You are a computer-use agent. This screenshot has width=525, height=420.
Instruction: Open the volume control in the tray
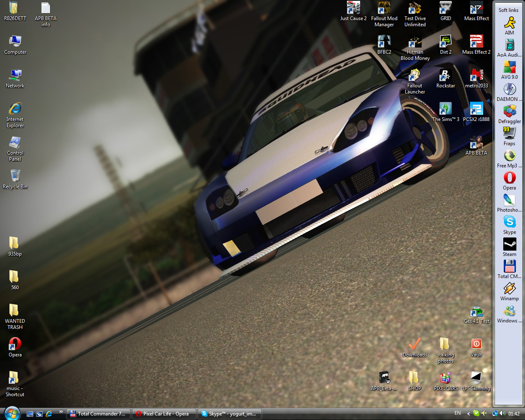(x=502, y=413)
